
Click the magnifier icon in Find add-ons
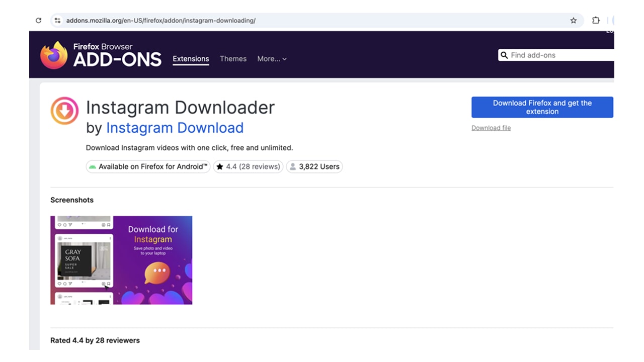(504, 55)
